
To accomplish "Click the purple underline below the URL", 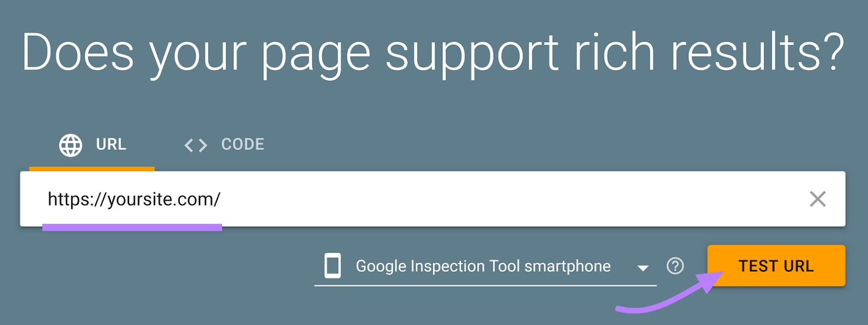I will (133, 226).
